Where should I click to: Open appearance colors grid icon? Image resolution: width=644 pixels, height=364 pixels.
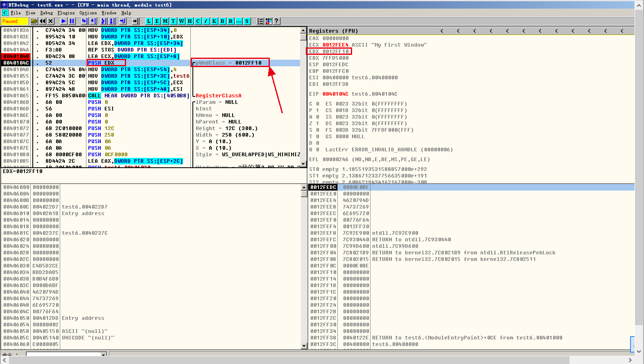(269, 21)
